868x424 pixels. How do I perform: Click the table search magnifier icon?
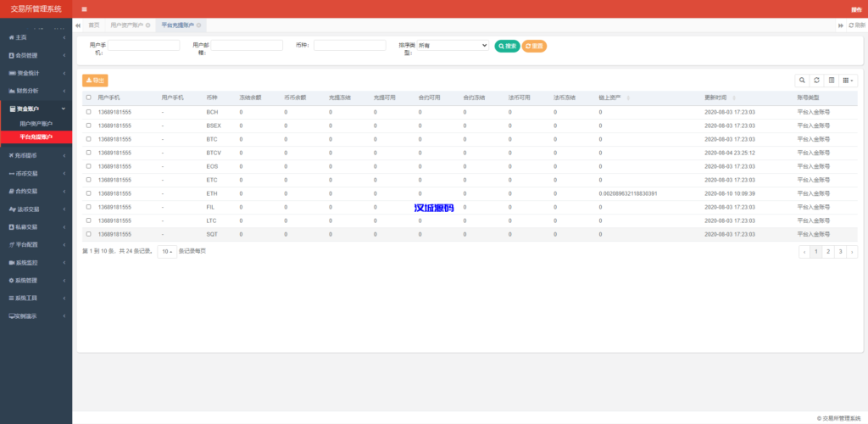802,81
